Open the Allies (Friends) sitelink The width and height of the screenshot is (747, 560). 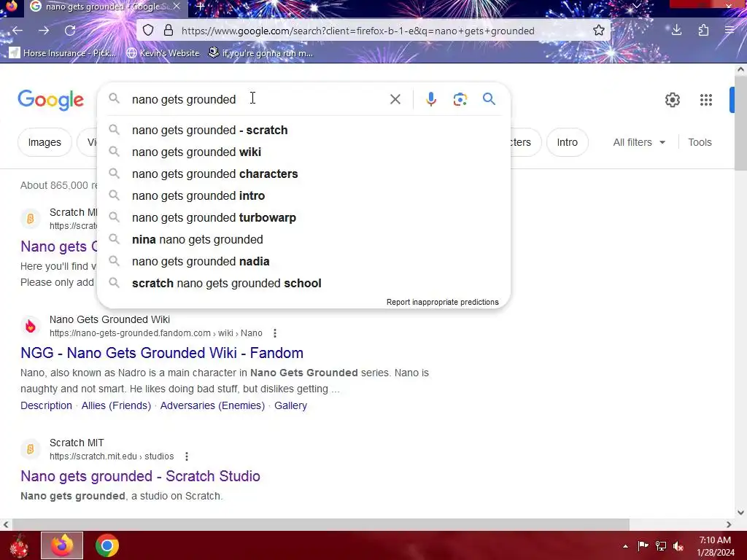(x=116, y=405)
